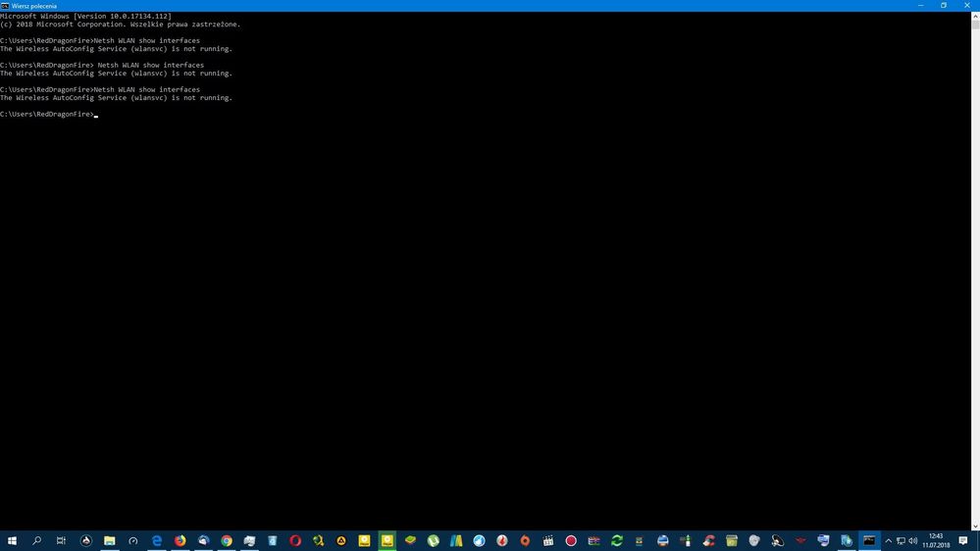Open the network status tray icon
This screenshot has height=551, width=980.
pos(901,540)
